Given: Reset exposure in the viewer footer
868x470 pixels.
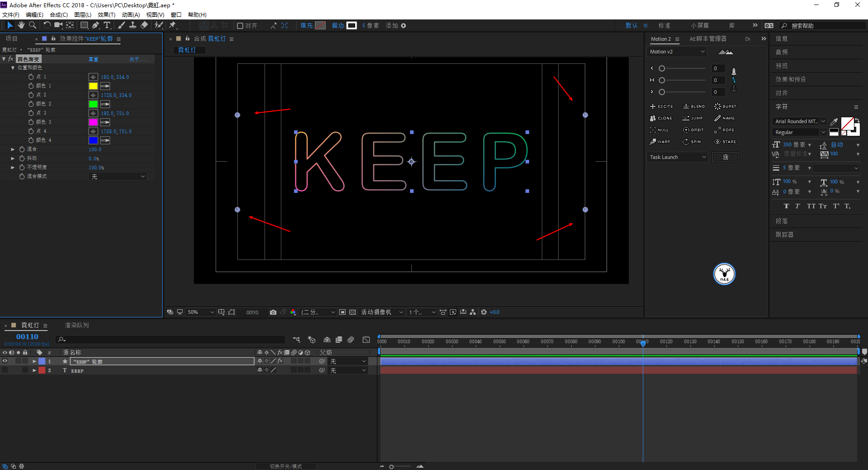Looking at the screenshot, I should click(x=484, y=312).
